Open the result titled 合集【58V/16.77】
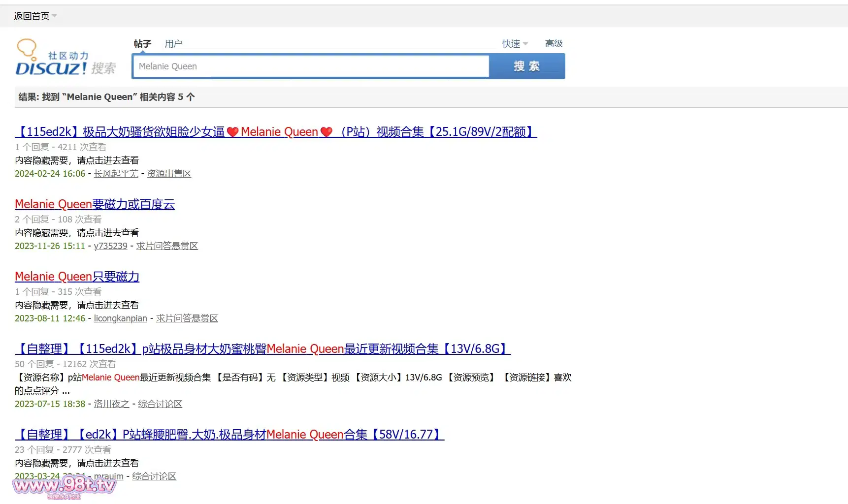The width and height of the screenshot is (848, 504). pyautogui.click(x=229, y=434)
